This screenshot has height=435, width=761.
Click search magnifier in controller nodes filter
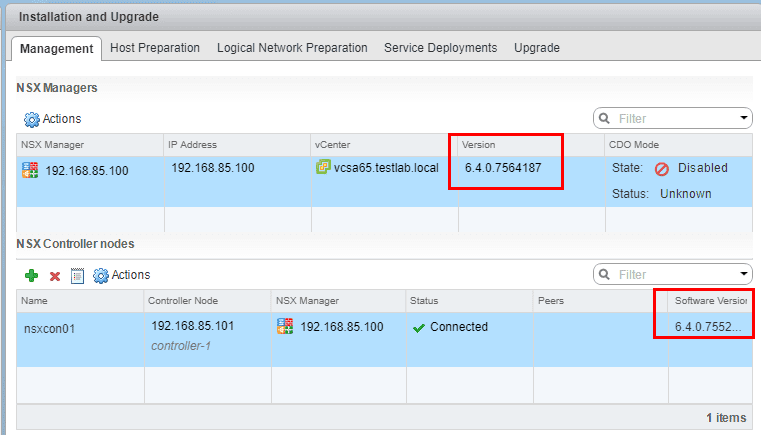(604, 275)
